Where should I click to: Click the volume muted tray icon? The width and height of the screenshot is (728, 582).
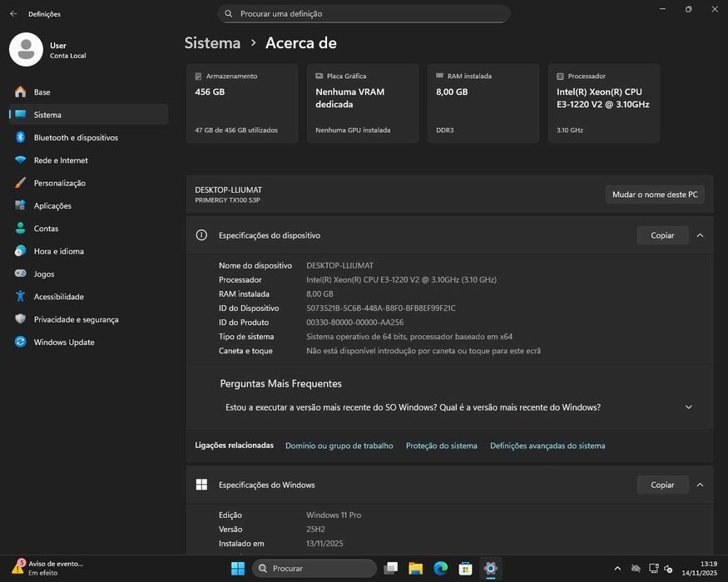tap(669, 569)
